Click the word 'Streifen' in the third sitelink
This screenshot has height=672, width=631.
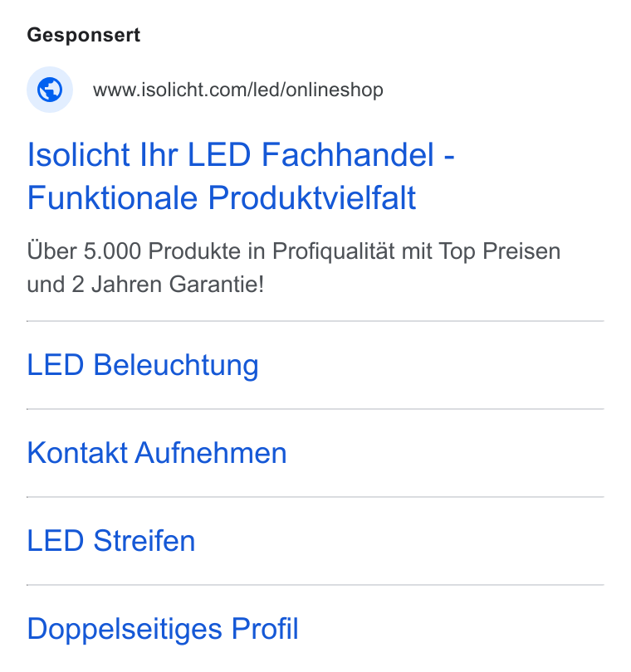144,540
